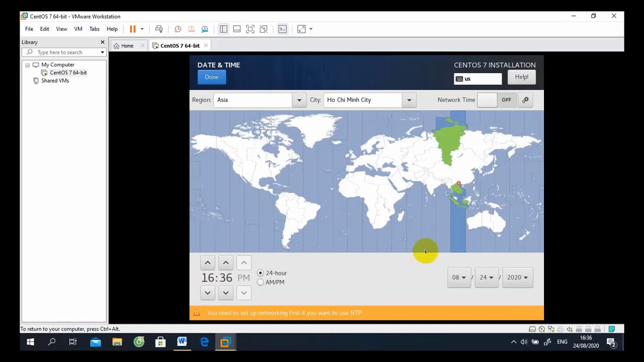The width and height of the screenshot is (644, 362).
Task: Open Microsoft Store from the taskbar
Action: (160, 342)
